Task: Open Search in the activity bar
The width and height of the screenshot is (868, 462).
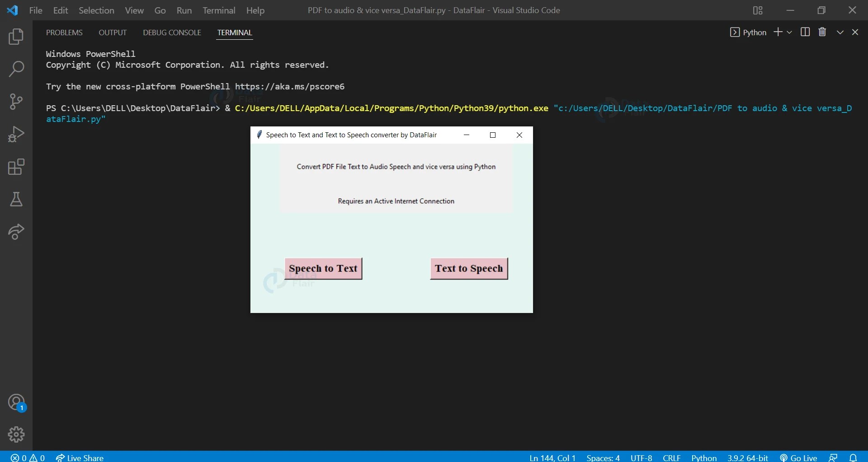Action: point(16,69)
